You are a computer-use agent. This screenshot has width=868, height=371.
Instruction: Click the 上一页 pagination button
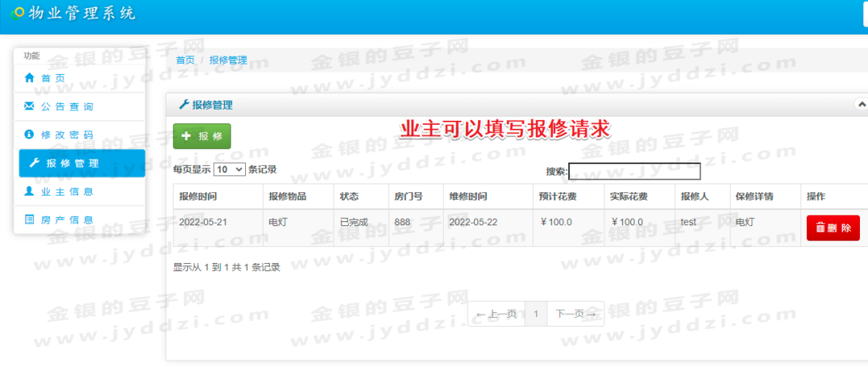[497, 314]
